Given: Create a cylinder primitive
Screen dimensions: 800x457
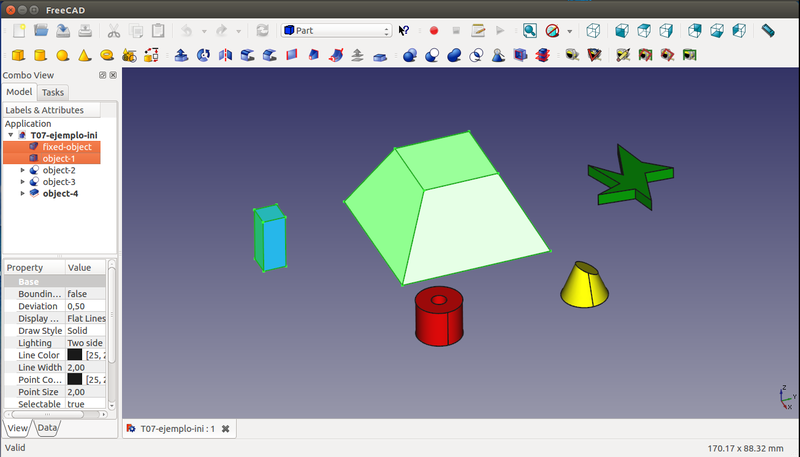Looking at the screenshot, I should click(x=40, y=55).
